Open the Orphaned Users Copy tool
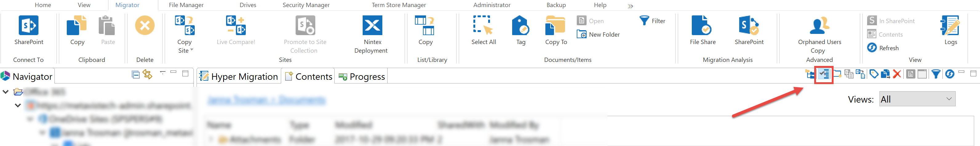This screenshot has height=146, width=980. click(x=819, y=26)
